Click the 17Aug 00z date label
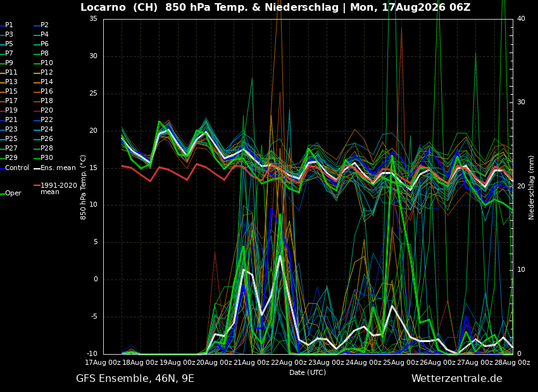 click(103, 362)
